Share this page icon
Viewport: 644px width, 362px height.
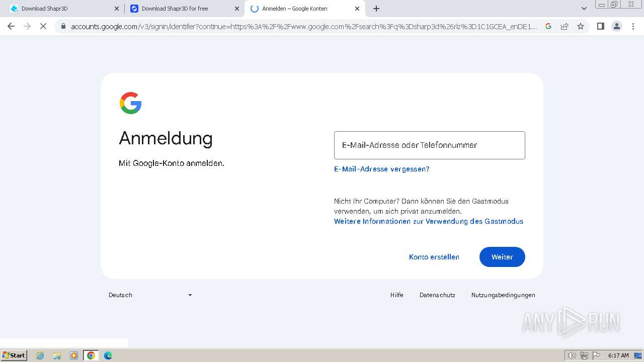point(565,26)
